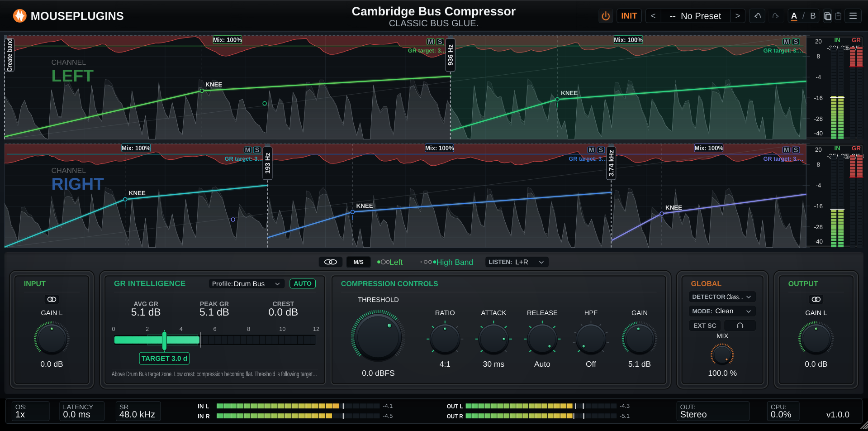868x431 pixels.
Task: Click the LATENCY 0.0 ms readout
Action: point(81,411)
